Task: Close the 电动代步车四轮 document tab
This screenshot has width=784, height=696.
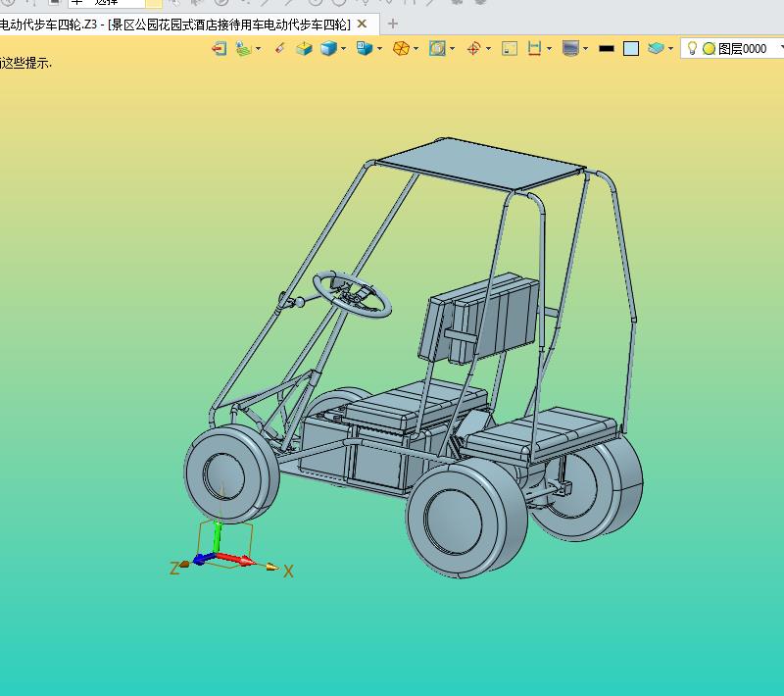Action: [x=363, y=24]
